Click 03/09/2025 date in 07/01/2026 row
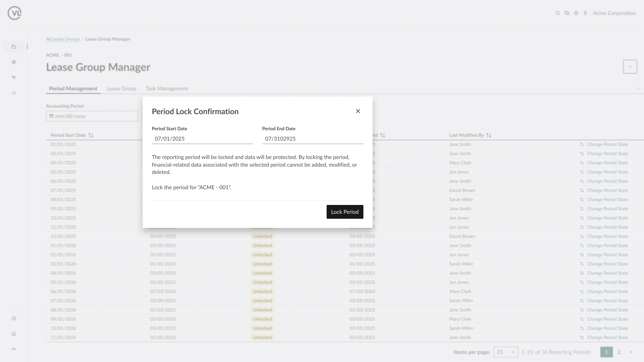This screenshot has width=644, height=362. pyautogui.click(x=163, y=301)
